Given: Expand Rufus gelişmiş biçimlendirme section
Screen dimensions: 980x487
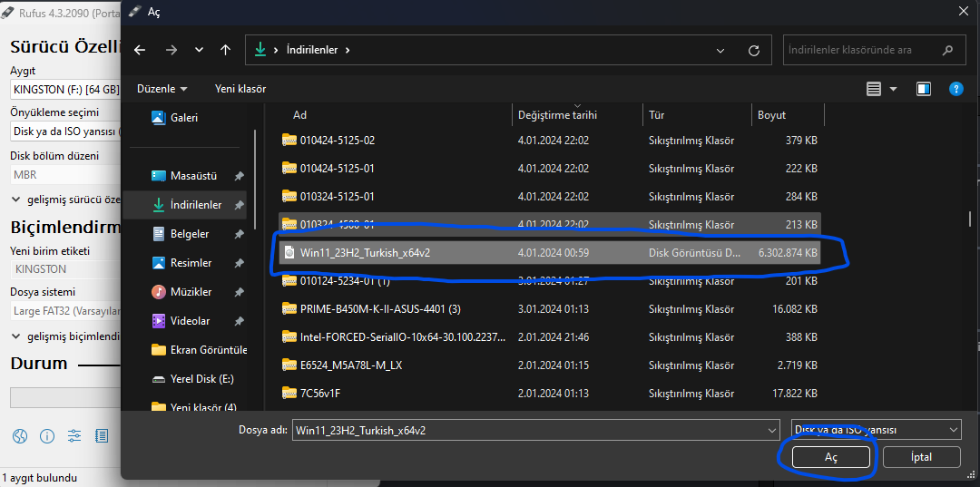Looking at the screenshot, I should 65,336.
